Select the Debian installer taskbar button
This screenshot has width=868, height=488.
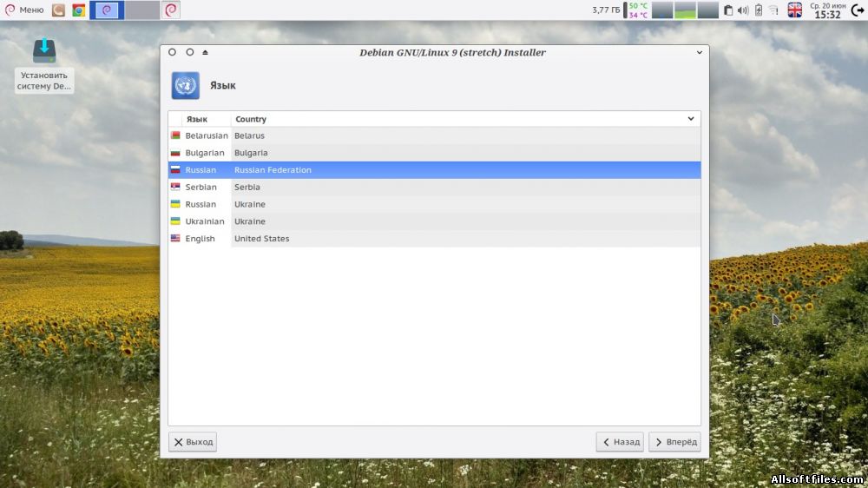point(171,10)
